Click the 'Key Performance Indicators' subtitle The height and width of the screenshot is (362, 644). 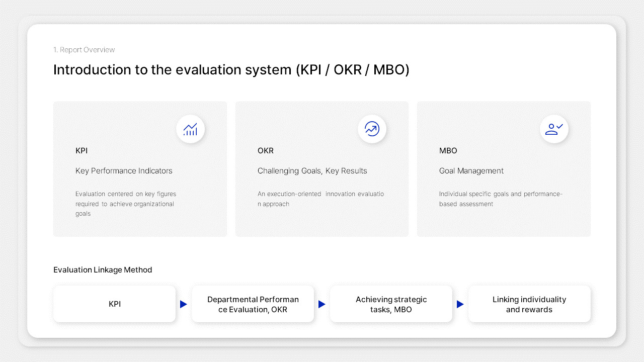click(124, 170)
